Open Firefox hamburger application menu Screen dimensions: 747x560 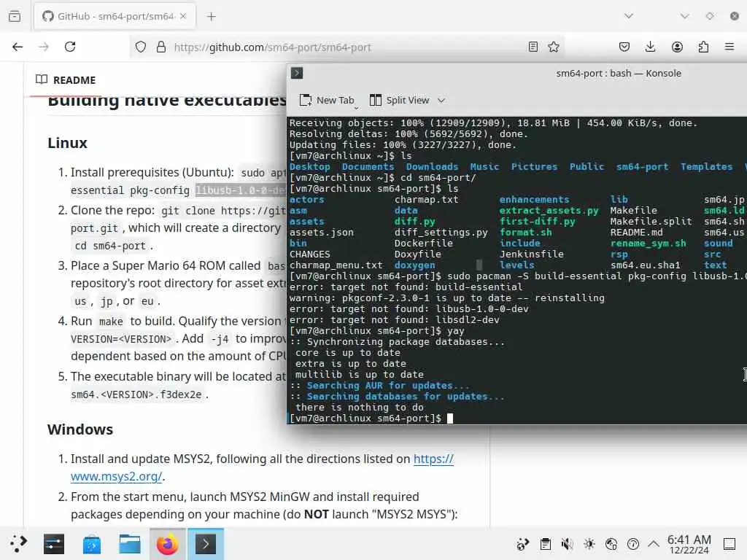(729, 47)
